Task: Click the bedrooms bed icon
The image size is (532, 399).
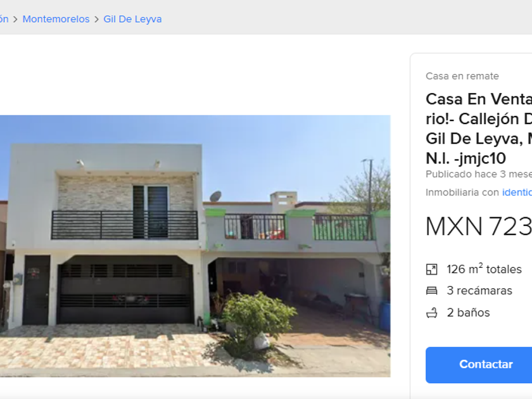Action: (431, 291)
